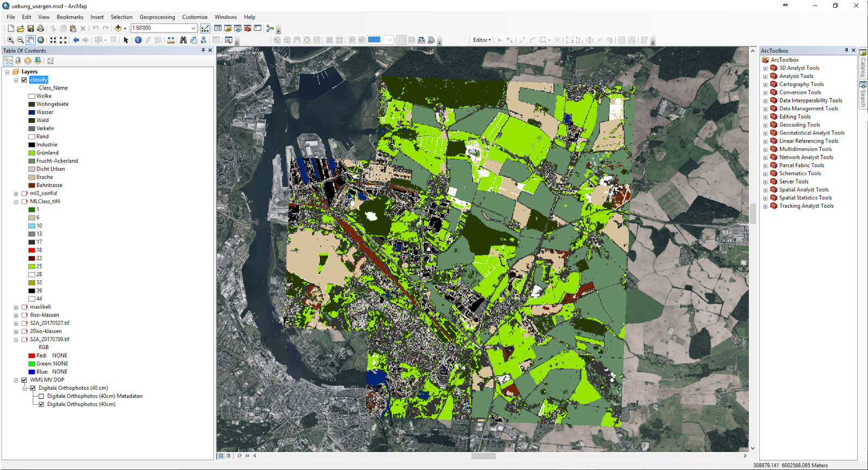The width and height of the screenshot is (868, 470).
Task: Uncheck the WMS MV DOP layer
Action: point(24,380)
